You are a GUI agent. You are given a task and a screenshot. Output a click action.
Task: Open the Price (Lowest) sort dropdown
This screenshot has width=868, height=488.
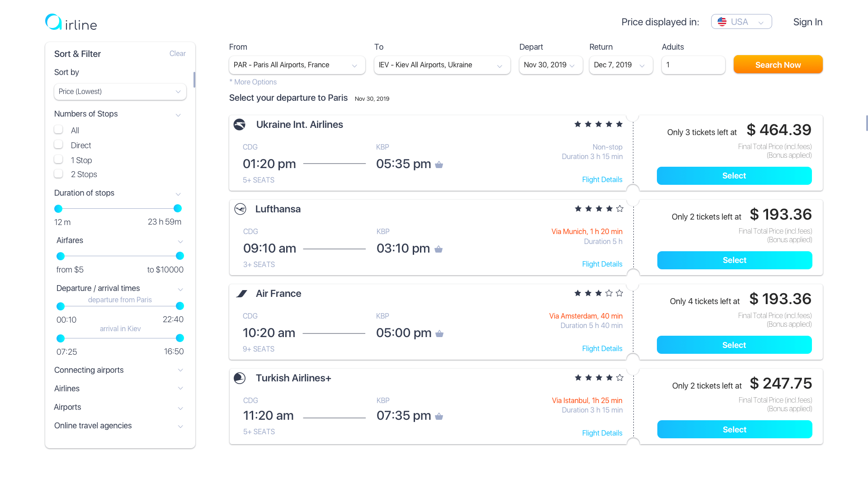coord(120,92)
